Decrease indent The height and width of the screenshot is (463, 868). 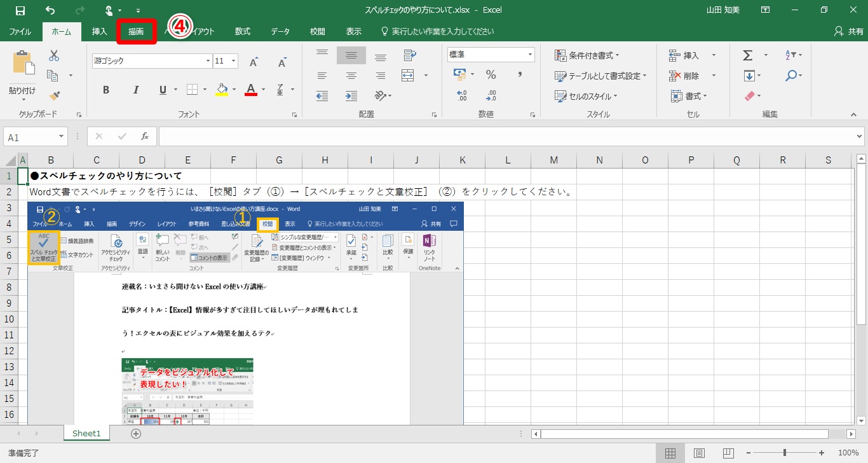[x=322, y=96]
